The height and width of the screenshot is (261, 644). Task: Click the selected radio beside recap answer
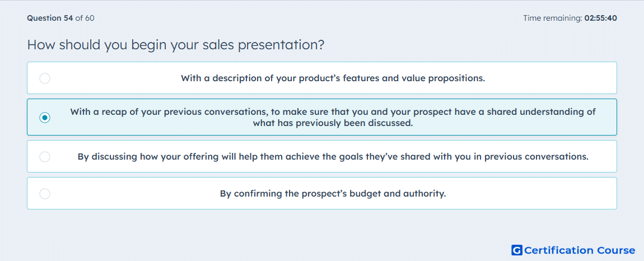click(45, 118)
